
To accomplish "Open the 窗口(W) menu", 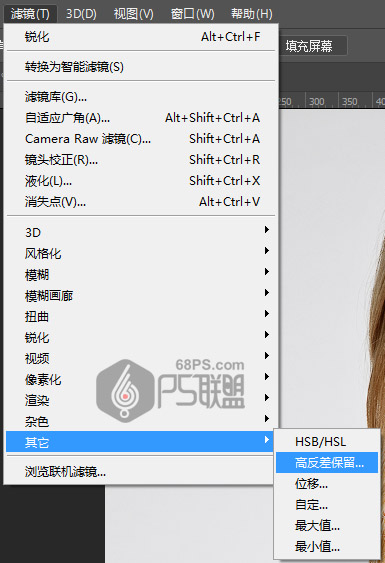I will coord(192,14).
